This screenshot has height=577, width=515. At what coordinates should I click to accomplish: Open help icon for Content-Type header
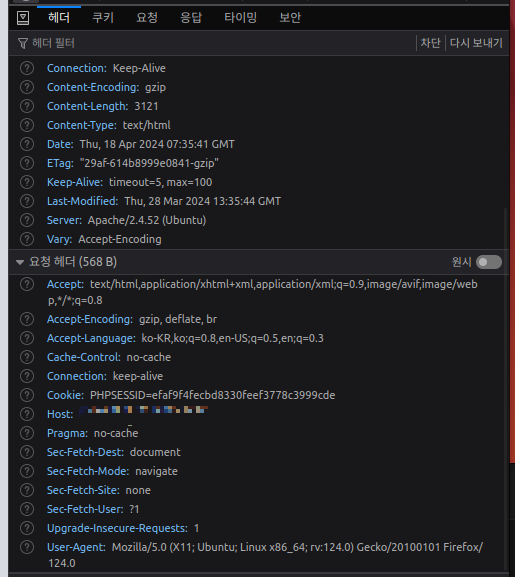coord(27,125)
